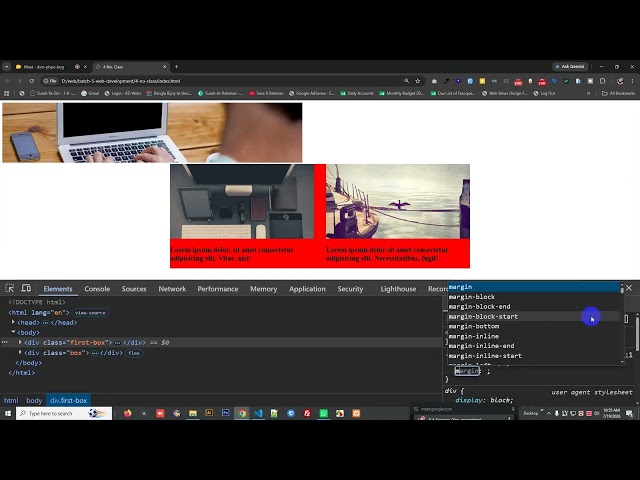Open the Chrome three-dot menu
This screenshot has width=640, height=480.
point(632,81)
